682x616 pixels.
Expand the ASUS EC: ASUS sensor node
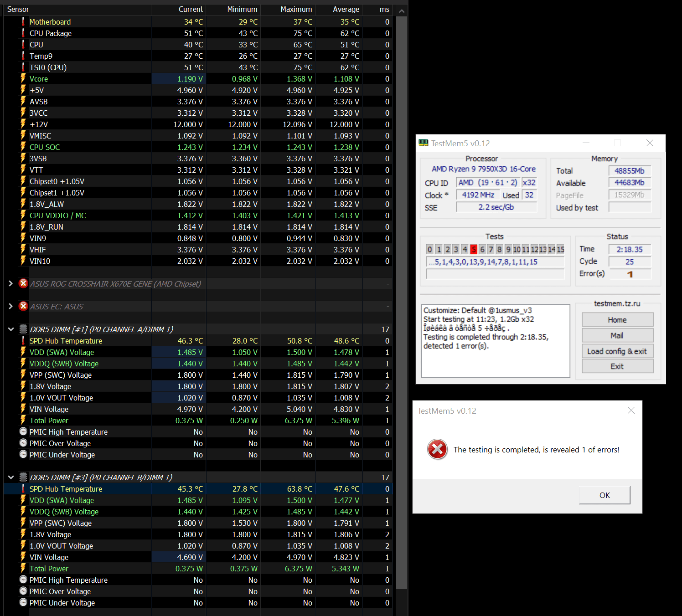pyautogui.click(x=10, y=306)
